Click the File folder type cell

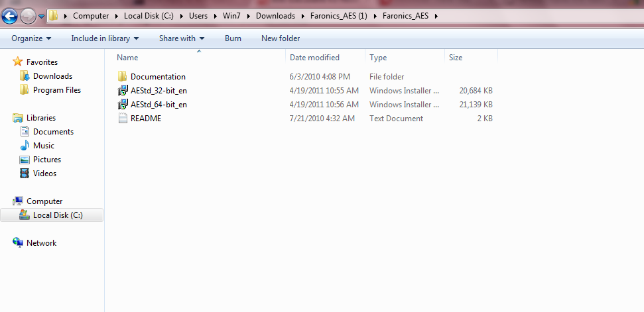[x=387, y=77]
